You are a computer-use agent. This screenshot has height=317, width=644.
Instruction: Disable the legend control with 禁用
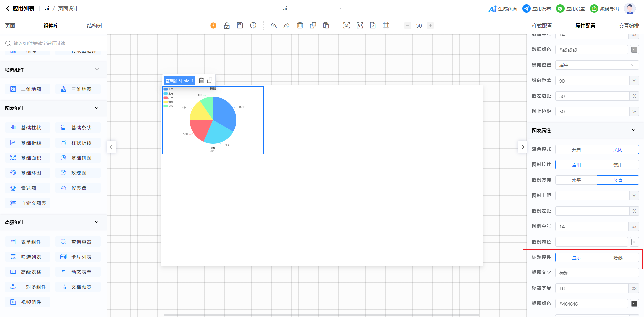pos(618,165)
